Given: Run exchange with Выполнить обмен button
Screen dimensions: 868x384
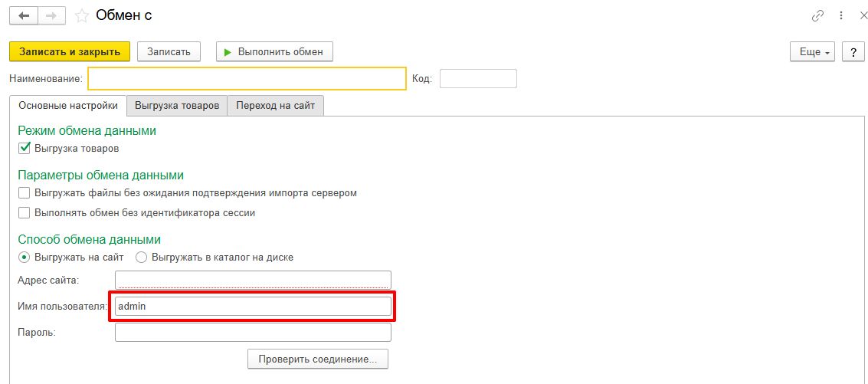Looking at the screenshot, I should click(x=274, y=52).
